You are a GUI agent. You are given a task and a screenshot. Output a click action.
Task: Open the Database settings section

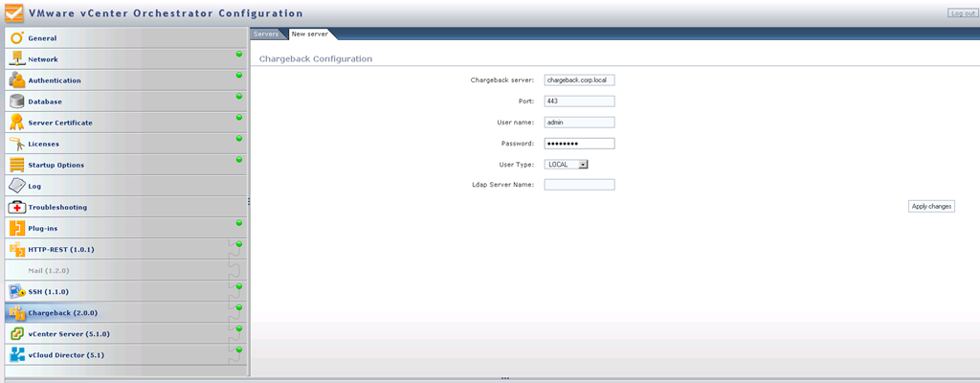click(x=125, y=101)
